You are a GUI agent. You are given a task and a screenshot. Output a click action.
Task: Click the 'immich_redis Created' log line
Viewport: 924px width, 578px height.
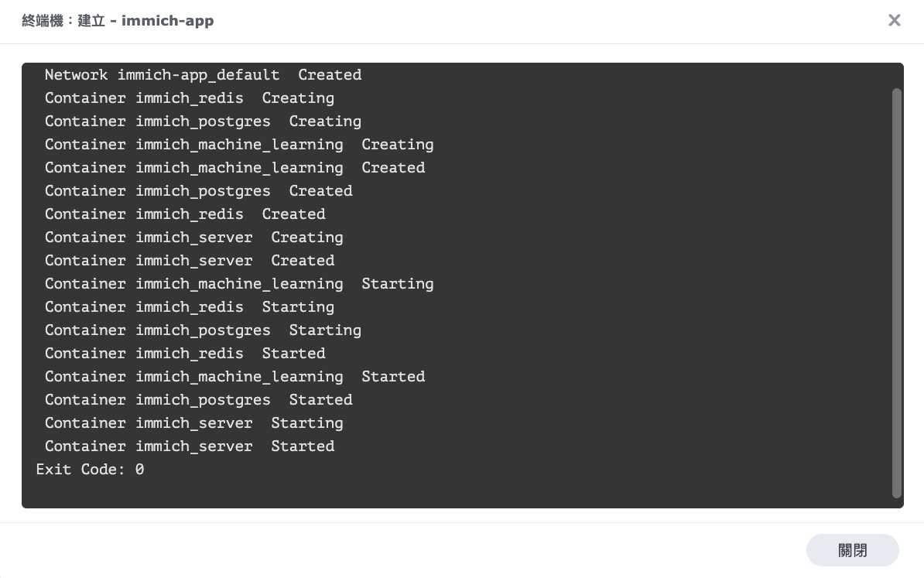pos(185,214)
